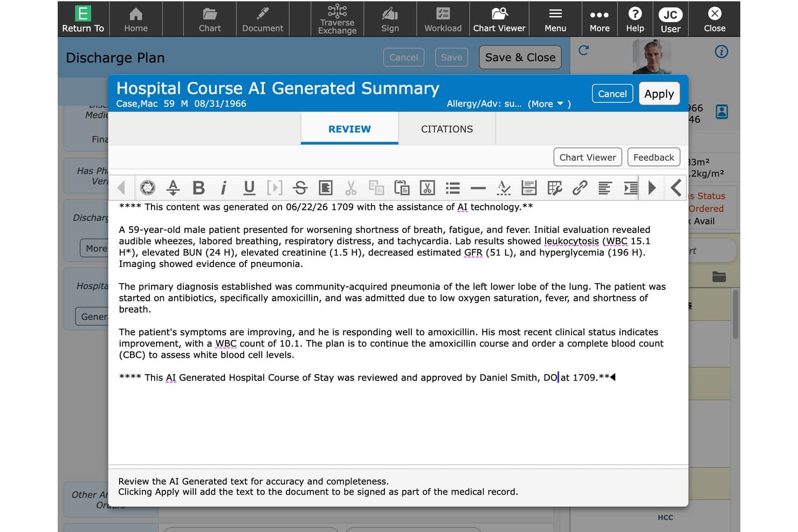Click the right panel vertical scrollbar
798x532 pixels.
[x=735, y=314]
